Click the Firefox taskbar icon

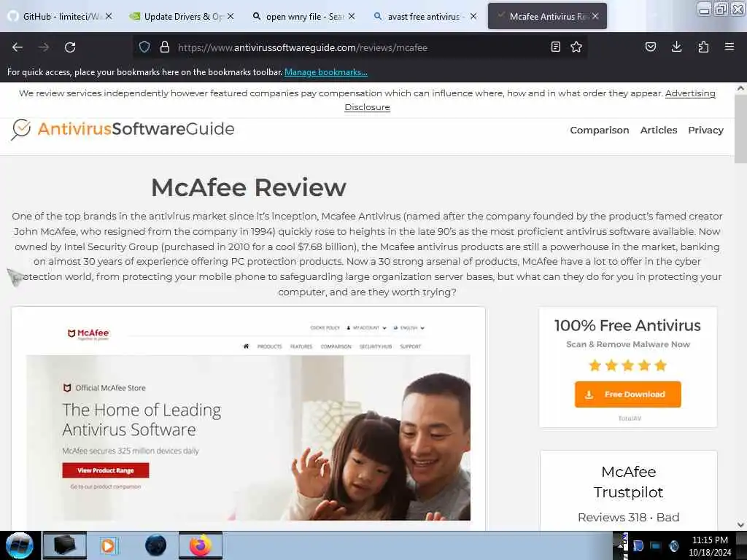click(201, 545)
